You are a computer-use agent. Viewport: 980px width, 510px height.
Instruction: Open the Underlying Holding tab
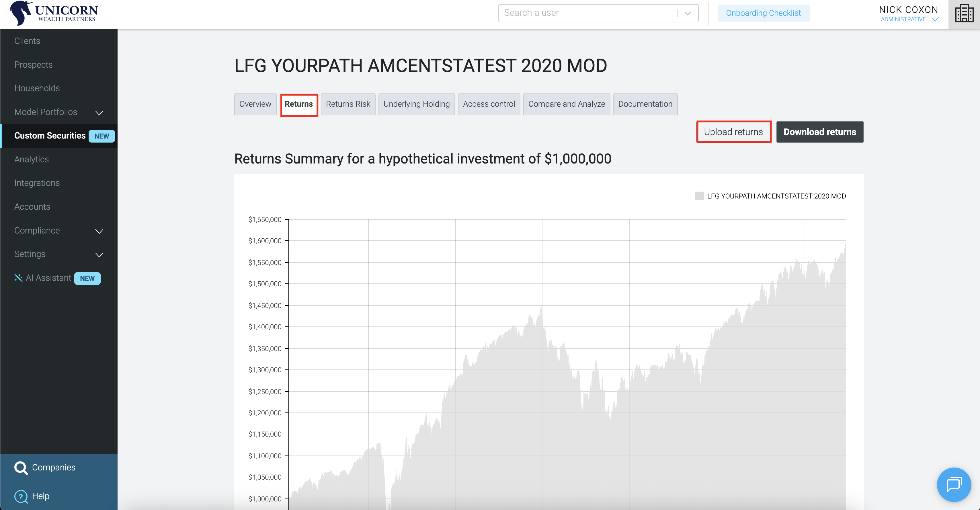pos(417,104)
